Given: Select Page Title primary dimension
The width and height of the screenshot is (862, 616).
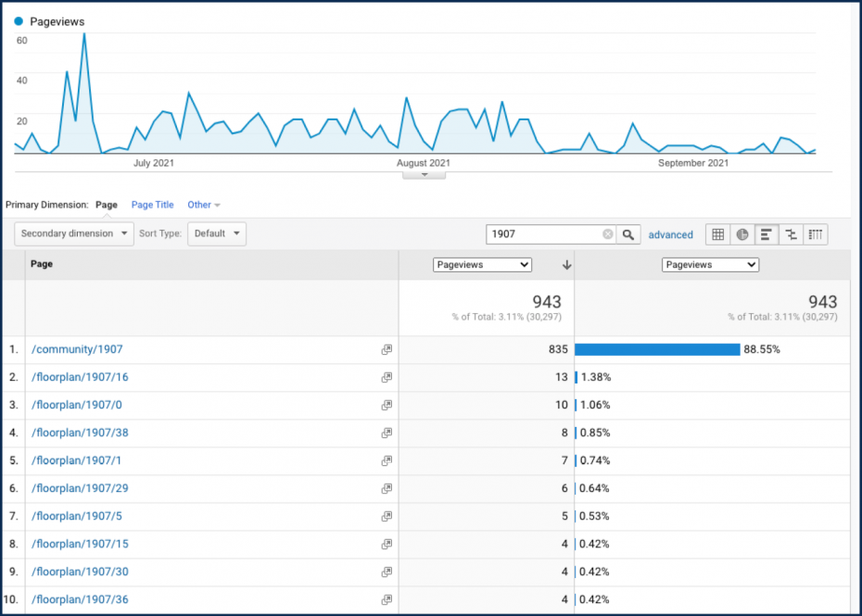Looking at the screenshot, I should click(x=152, y=205).
